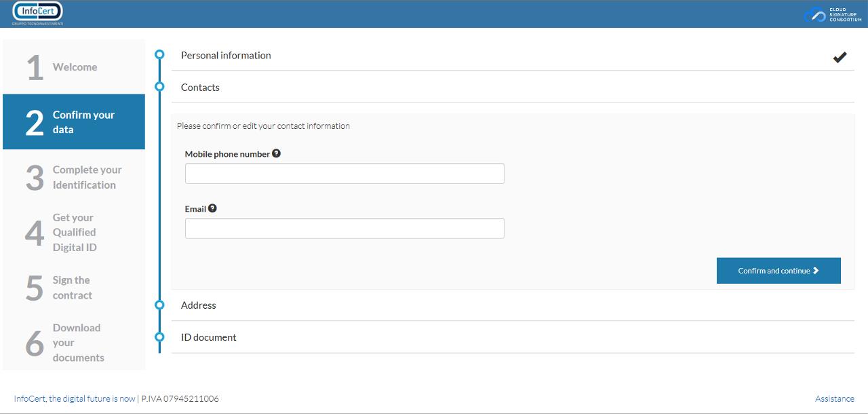Open step 6 Download your documents
The image size is (868, 414).
[74, 343]
